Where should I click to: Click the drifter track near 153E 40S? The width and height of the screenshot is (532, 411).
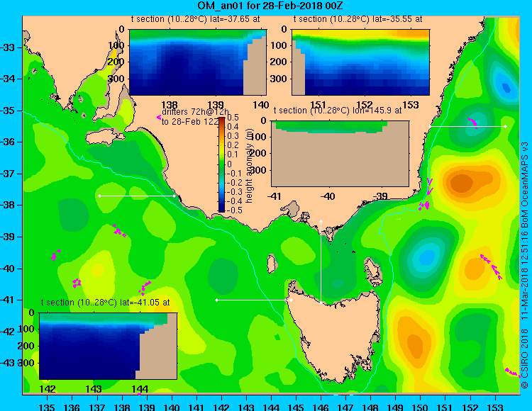click(491, 266)
